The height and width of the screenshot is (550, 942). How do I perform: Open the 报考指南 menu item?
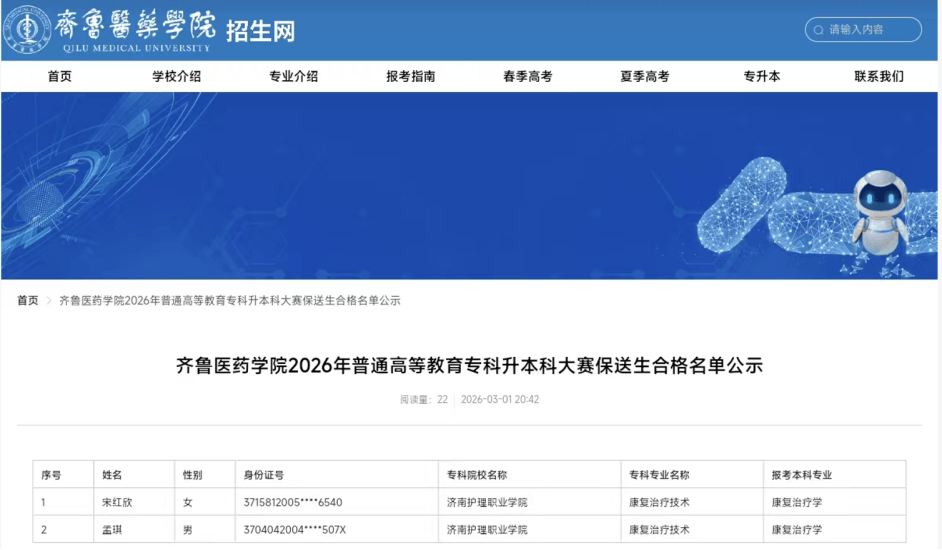(x=411, y=76)
